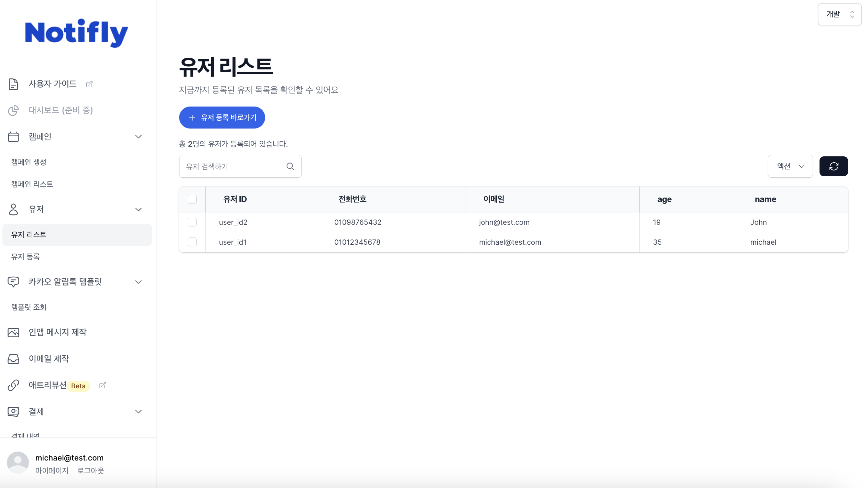Open 인앱 메시지 제작 menu
868x488 pixels.
click(x=57, y=332)
